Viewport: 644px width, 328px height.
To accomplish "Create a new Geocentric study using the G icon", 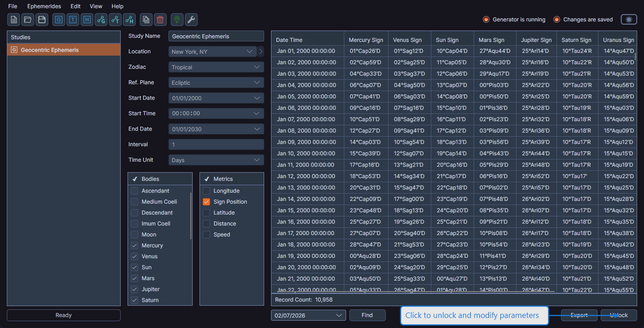I will (x=58, y=20).
